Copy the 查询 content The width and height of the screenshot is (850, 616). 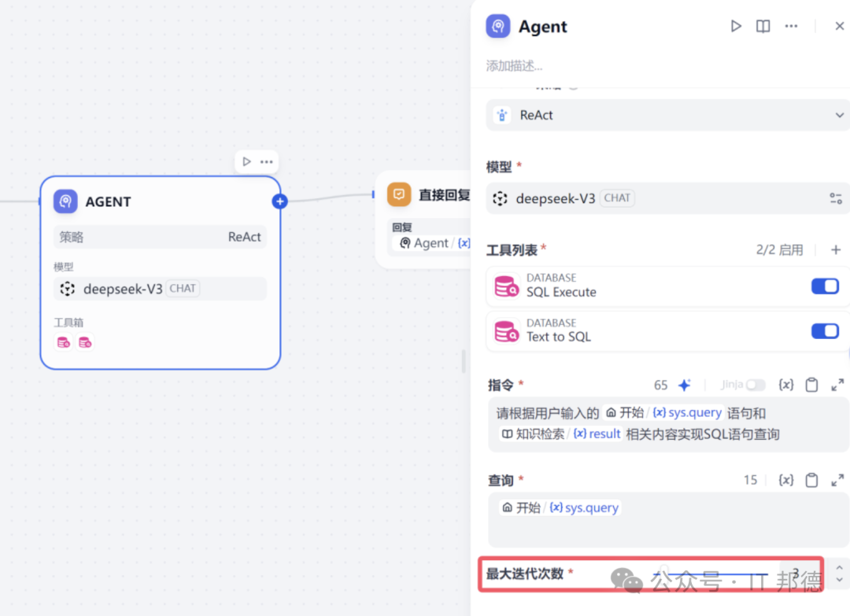click(811, 480)
